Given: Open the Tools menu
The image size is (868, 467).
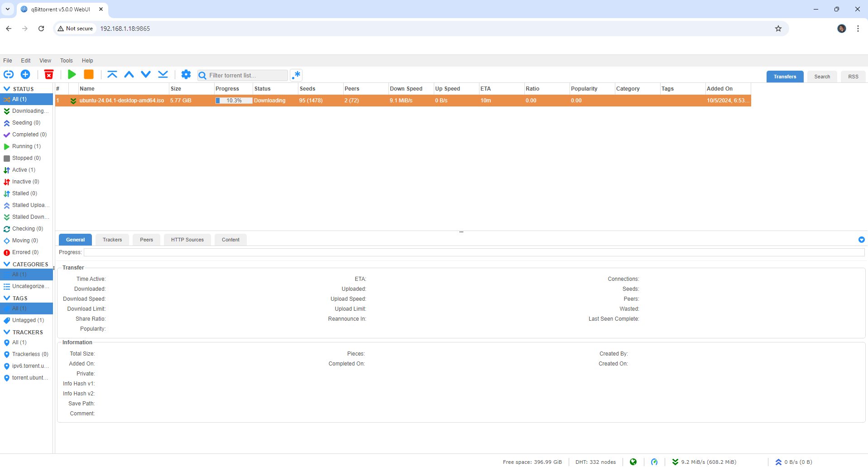Looking at the screenshot, I should pyautogui.click(x=67, y=61).
